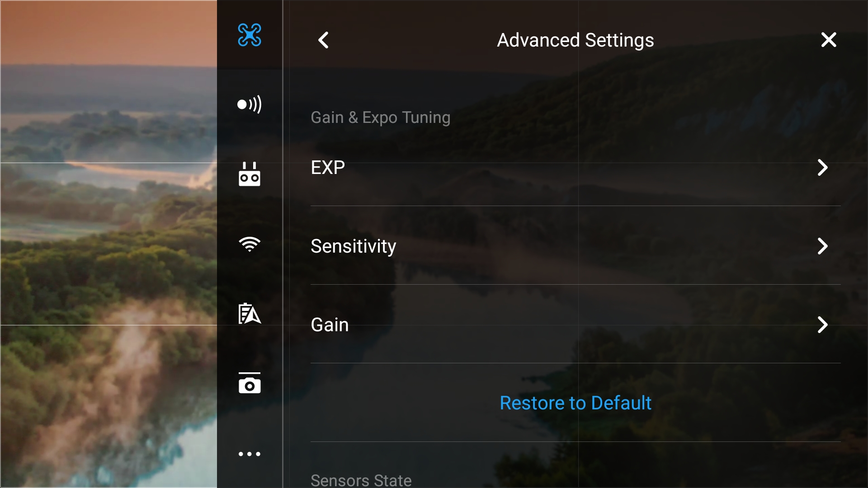Open the three-dot general settings icon
868x488 pixels.
(250, 454)
